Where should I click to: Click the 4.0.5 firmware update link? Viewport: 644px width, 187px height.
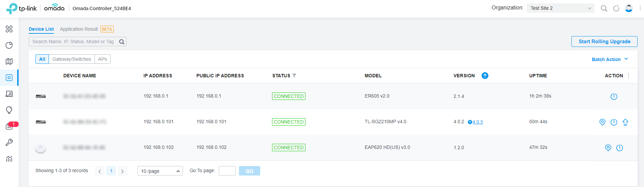click(x=478, y=122)
